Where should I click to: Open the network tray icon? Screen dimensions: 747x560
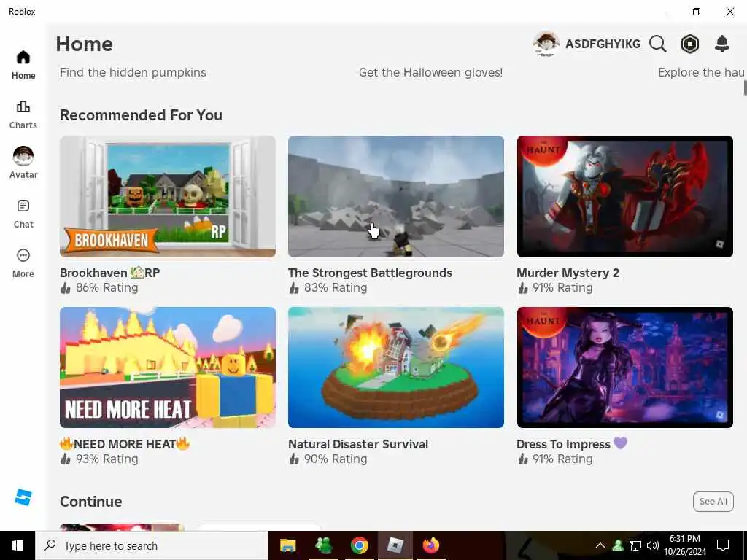pyautogui.click(x=635, y=545)
